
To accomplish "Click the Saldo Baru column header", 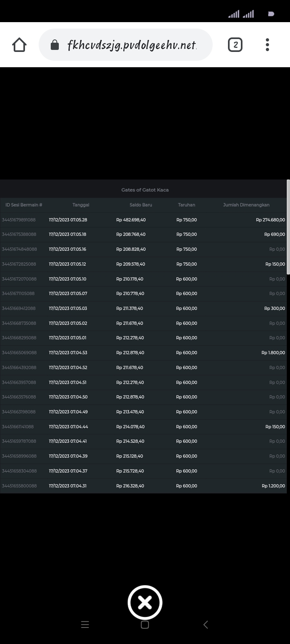I will [141, 205].
